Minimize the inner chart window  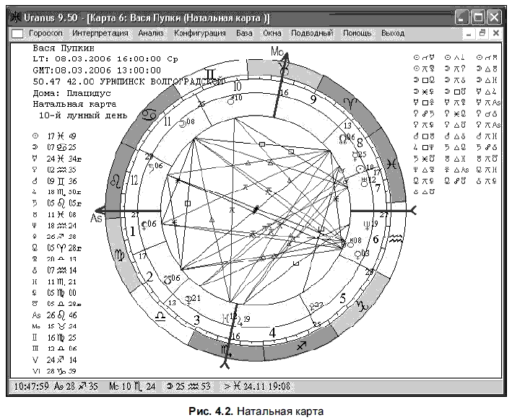click(468, 33)
